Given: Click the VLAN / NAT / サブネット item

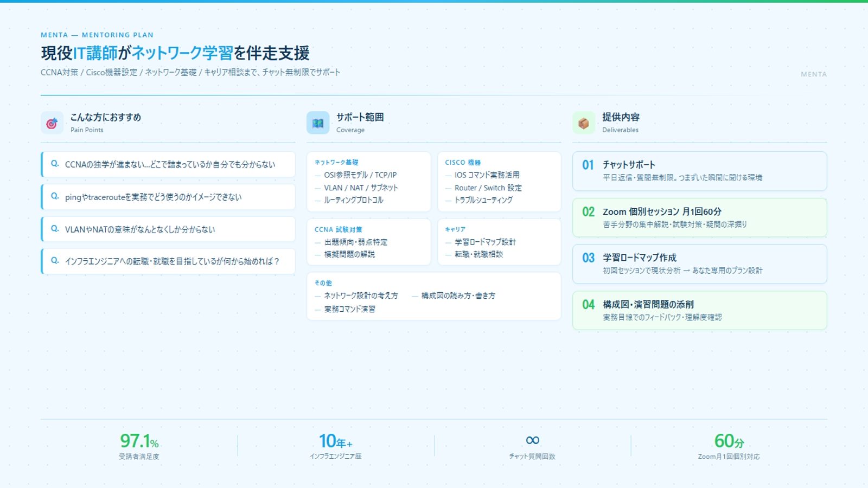Looking at the screenshot, I should coord(361,188).
